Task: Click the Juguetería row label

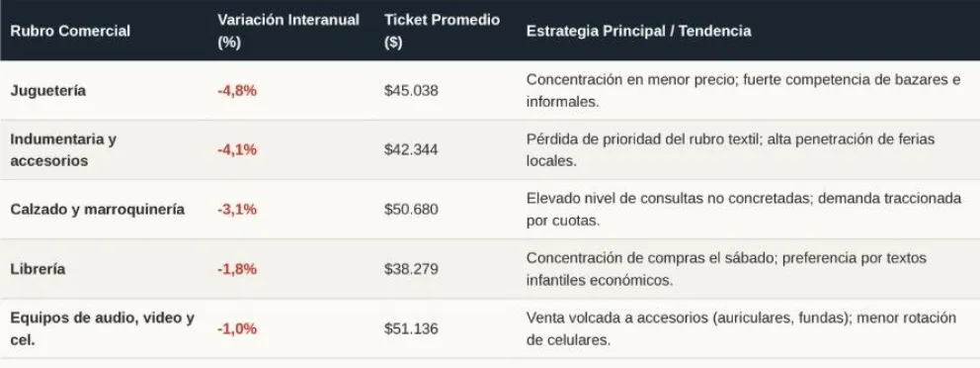Action: coord(48,91)
